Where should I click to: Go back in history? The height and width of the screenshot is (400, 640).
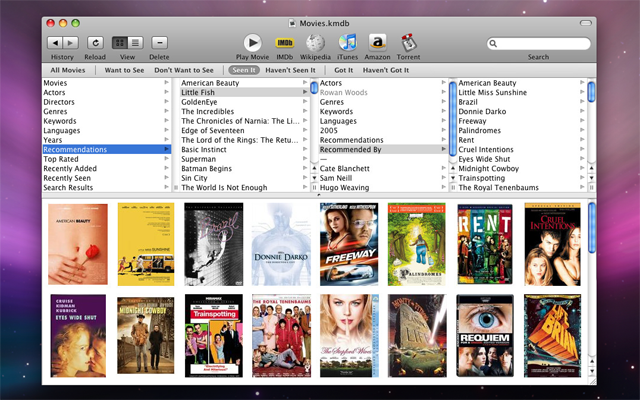coord(55,43)
